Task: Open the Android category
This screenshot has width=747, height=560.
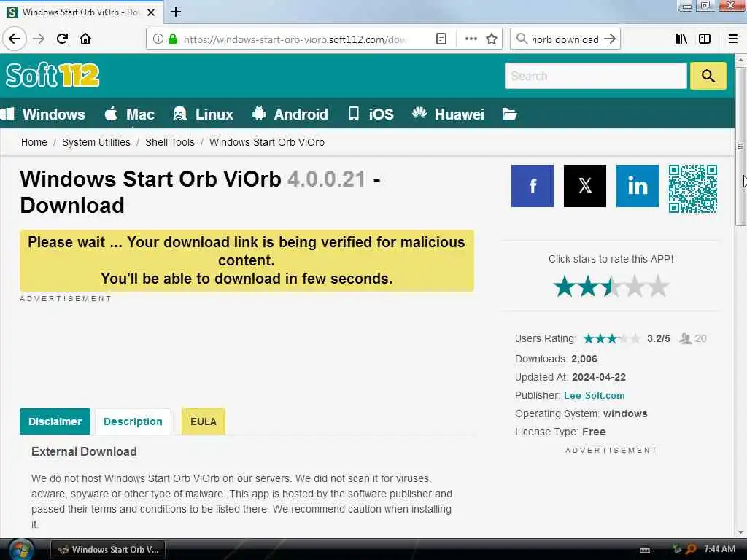Action: coord(290,114)
